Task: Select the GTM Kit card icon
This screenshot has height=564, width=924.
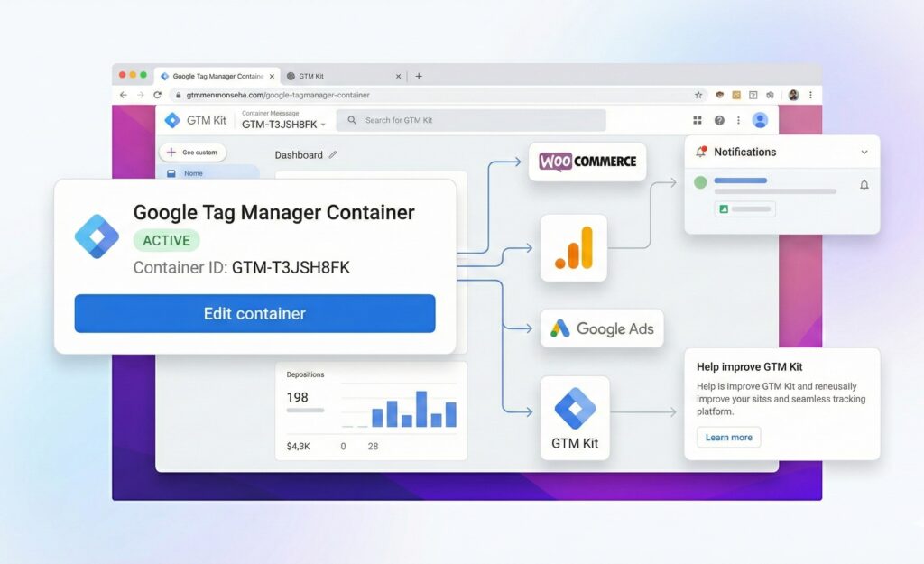Action: (x=574, y=408)
